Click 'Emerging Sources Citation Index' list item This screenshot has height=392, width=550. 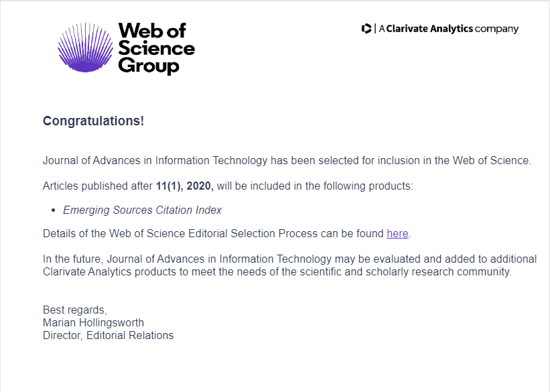tap(142, 210)
